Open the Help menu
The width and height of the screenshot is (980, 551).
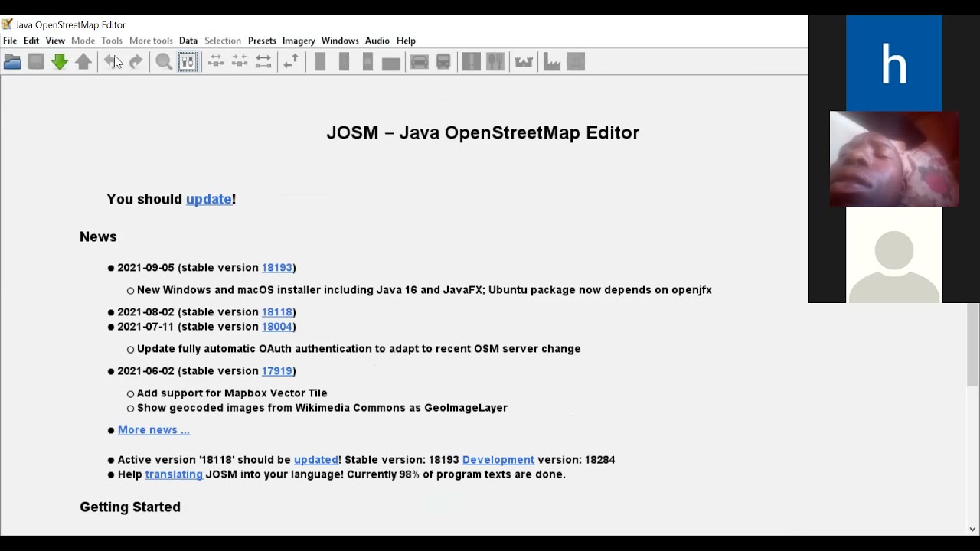407,41
